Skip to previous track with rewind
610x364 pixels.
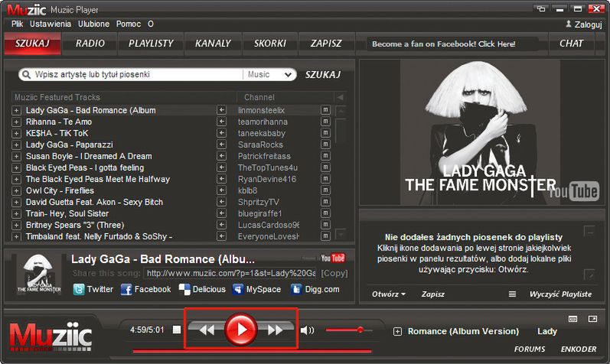click(207, 330)
